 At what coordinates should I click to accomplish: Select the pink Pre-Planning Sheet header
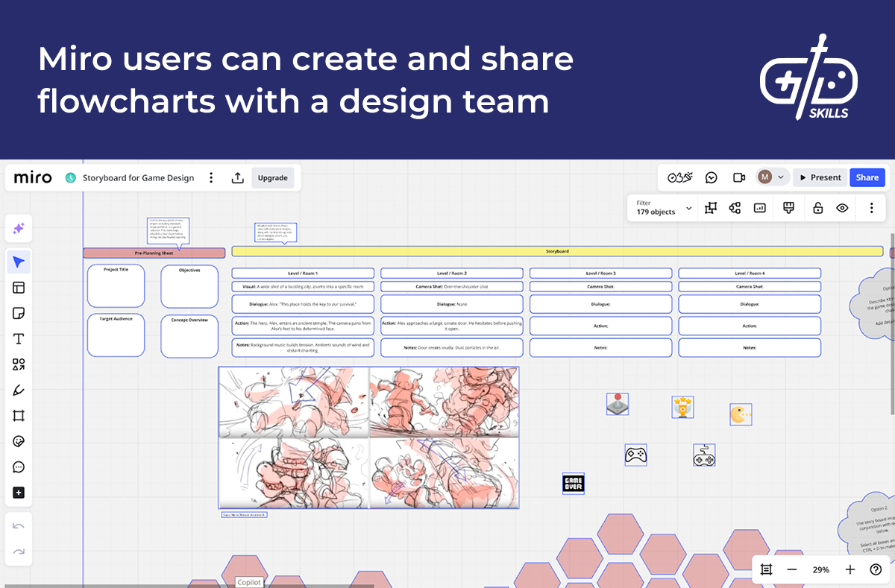[x=154, y=253]
